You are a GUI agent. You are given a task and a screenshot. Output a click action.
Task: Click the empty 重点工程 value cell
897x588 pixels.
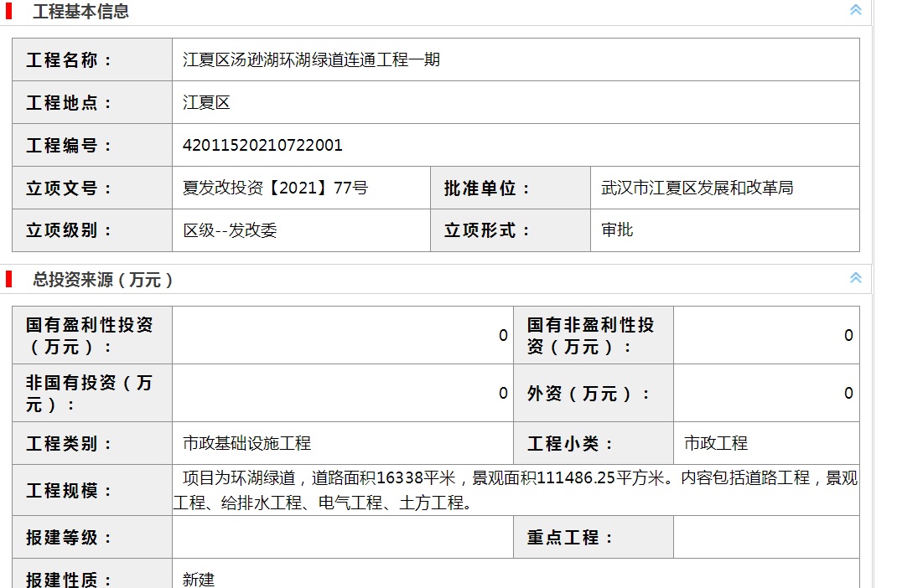pyautogui.click(x=766, y=537)
